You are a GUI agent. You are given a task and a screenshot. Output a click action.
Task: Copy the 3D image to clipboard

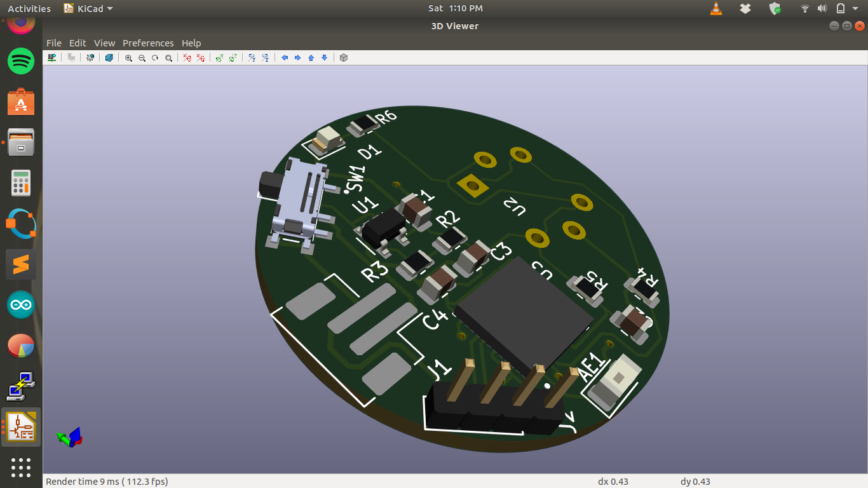[x=71, y=58]
